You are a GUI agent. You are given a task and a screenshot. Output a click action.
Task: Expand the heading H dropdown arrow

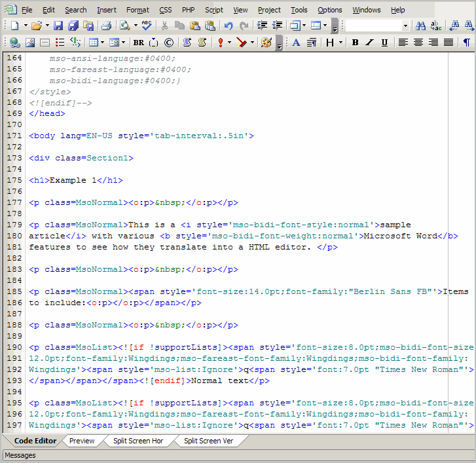(x=340, y=43)
